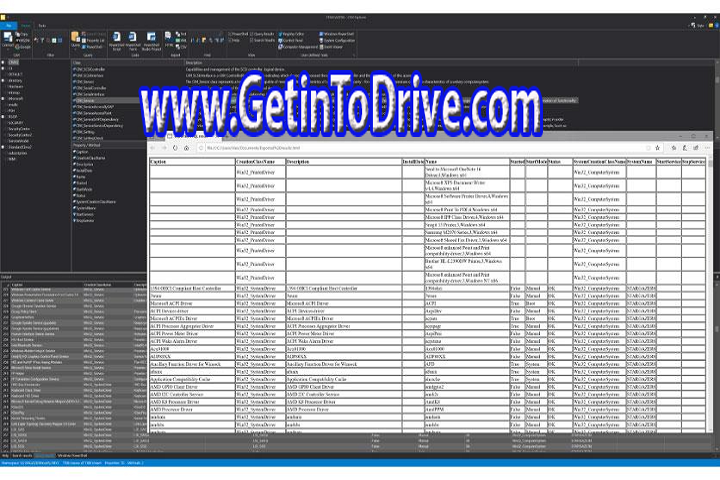
Task: Click the PowerShell item in Query group
Action: (92, 47)
